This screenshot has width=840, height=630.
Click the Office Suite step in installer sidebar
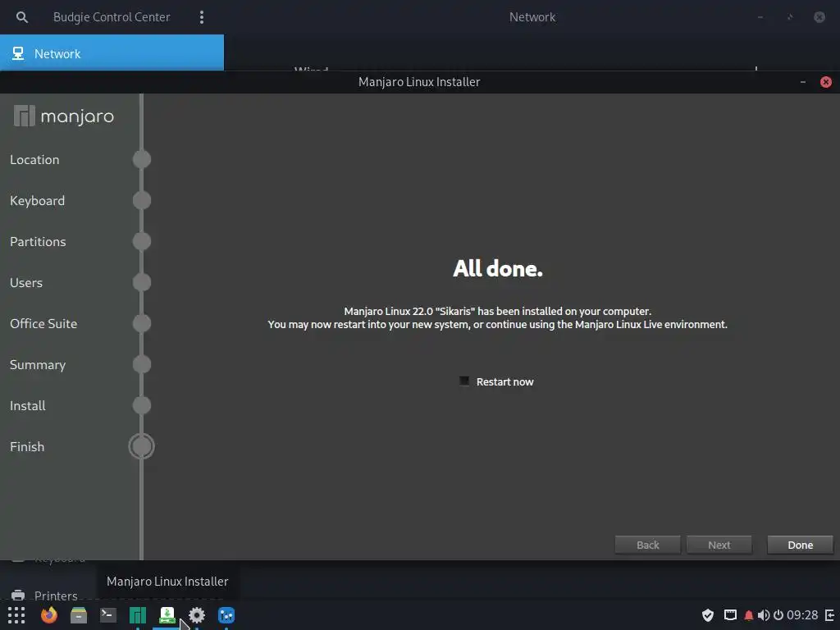point(43,323)
